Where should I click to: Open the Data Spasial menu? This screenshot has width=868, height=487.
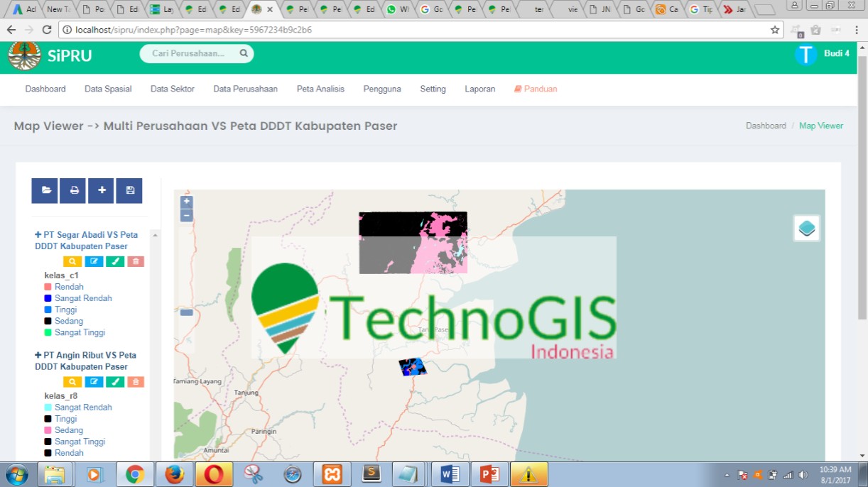(108, 89)
